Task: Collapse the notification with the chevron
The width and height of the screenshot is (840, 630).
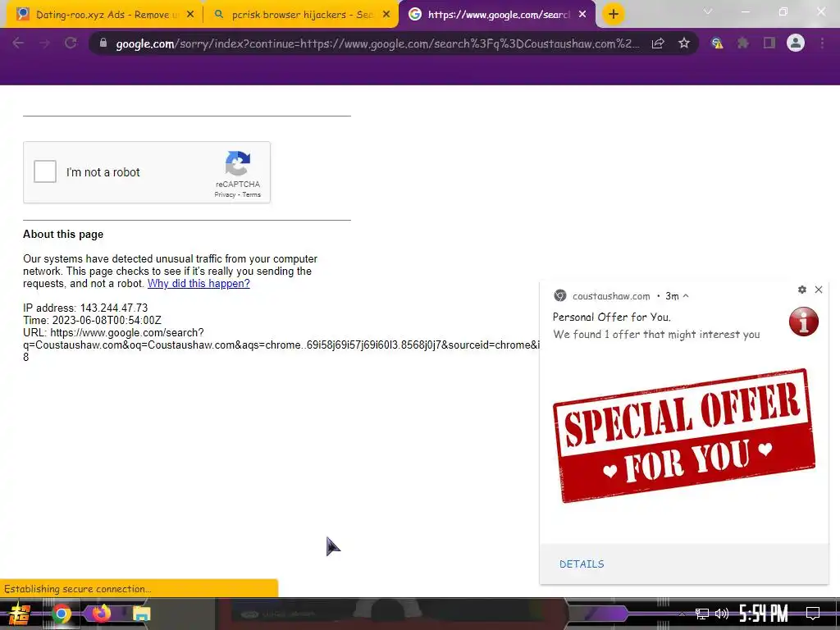Action: click(x=686, y=295)
